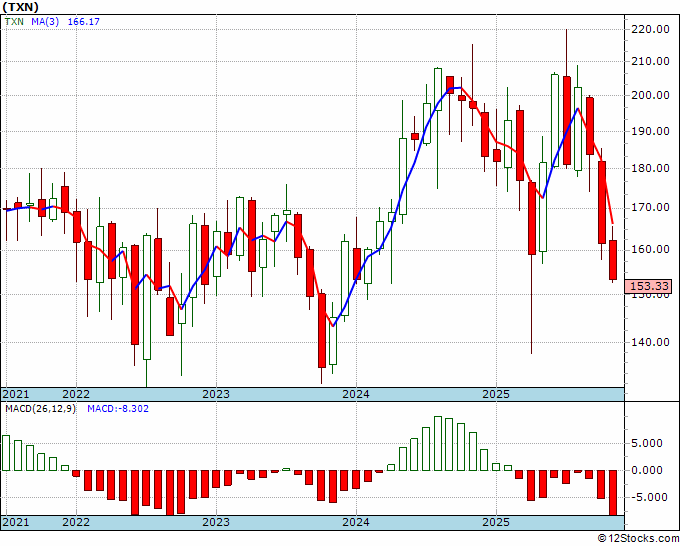Click 2022 on the price chart time axis

(76, 394)
